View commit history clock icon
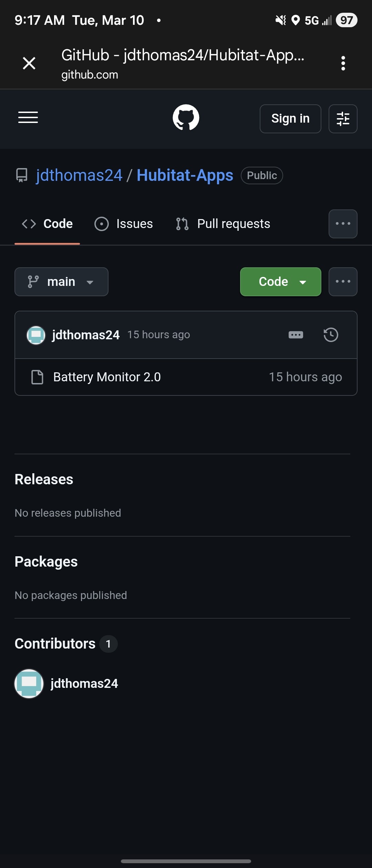This screenshot has width=372, height=868. (331, 335)
